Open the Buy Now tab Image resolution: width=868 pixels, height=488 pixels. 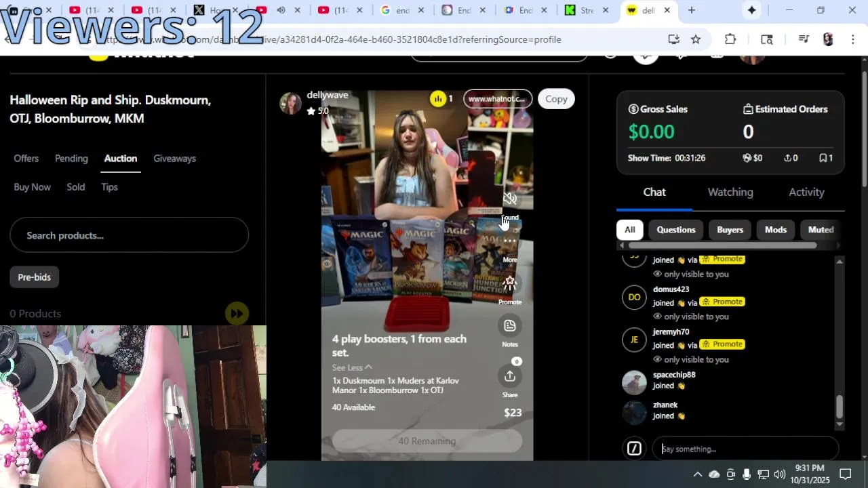32,186
